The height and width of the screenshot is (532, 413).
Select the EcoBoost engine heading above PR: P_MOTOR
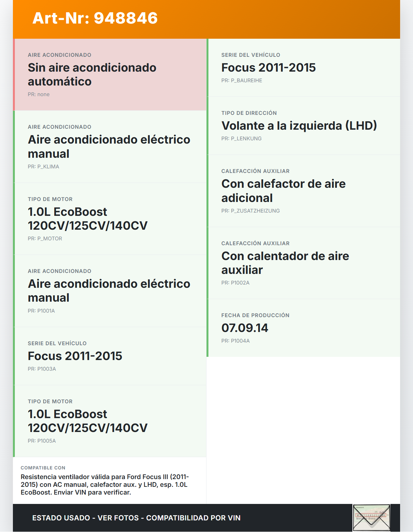click(x=87, y=219)
